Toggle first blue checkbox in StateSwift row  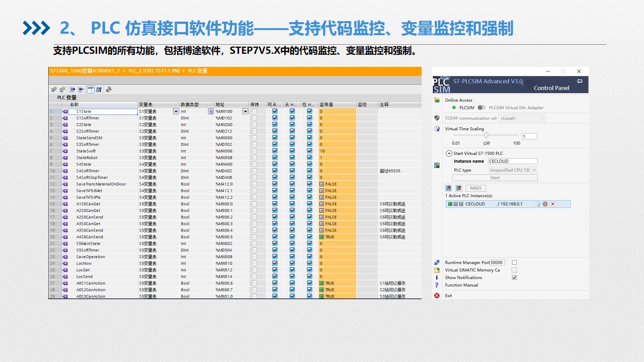pos(275,151)
